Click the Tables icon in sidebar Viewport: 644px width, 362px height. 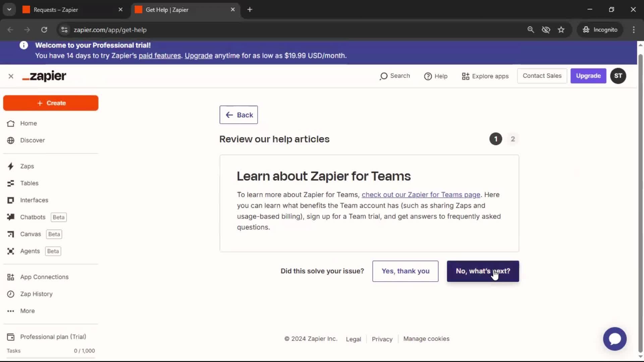tap(11, 183)
